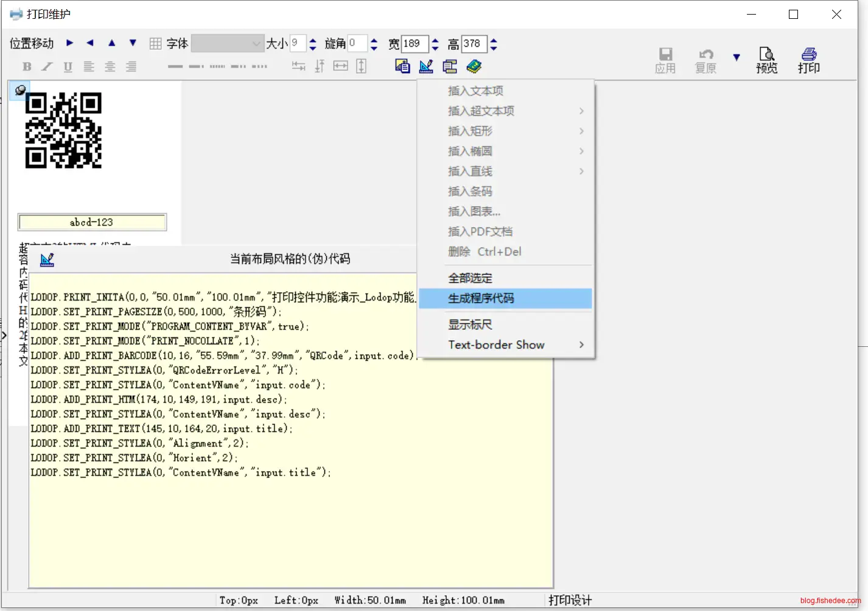Click the green book help icon

click(474, 66)
